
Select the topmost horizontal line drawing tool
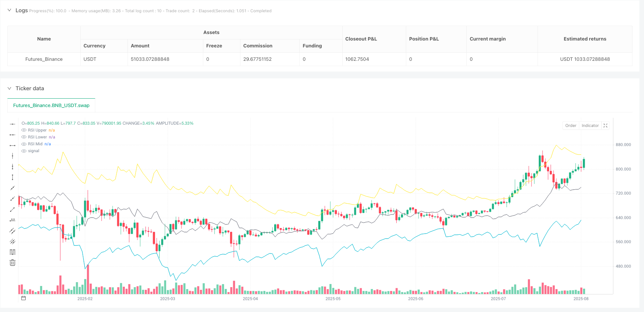pos(13,124)
